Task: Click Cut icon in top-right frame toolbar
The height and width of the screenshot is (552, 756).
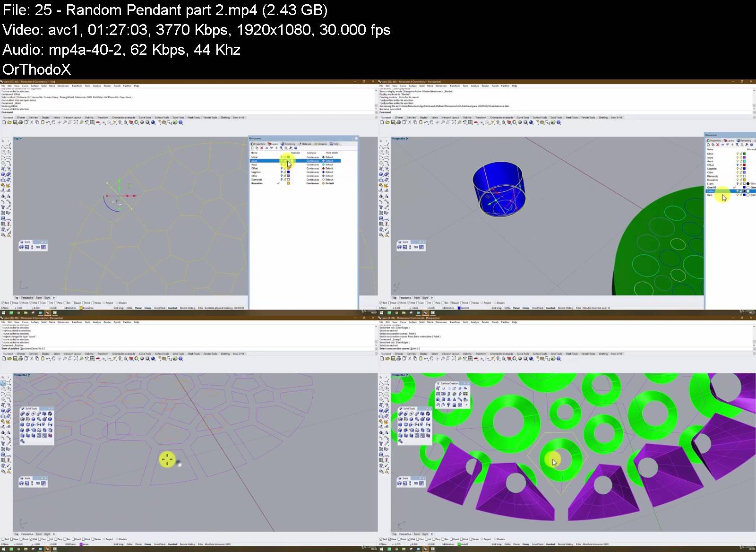Action: point(410,122)
